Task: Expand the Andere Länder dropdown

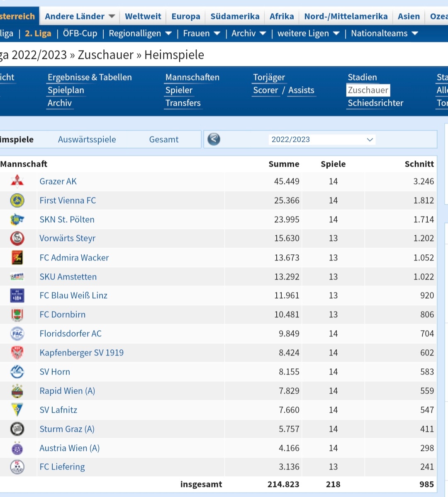Action: [80, 16]
